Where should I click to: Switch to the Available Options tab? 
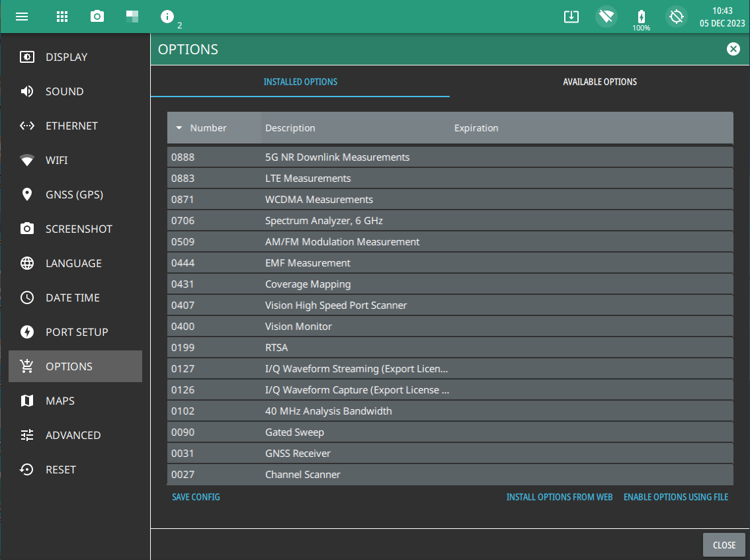[x=599, y=82]
